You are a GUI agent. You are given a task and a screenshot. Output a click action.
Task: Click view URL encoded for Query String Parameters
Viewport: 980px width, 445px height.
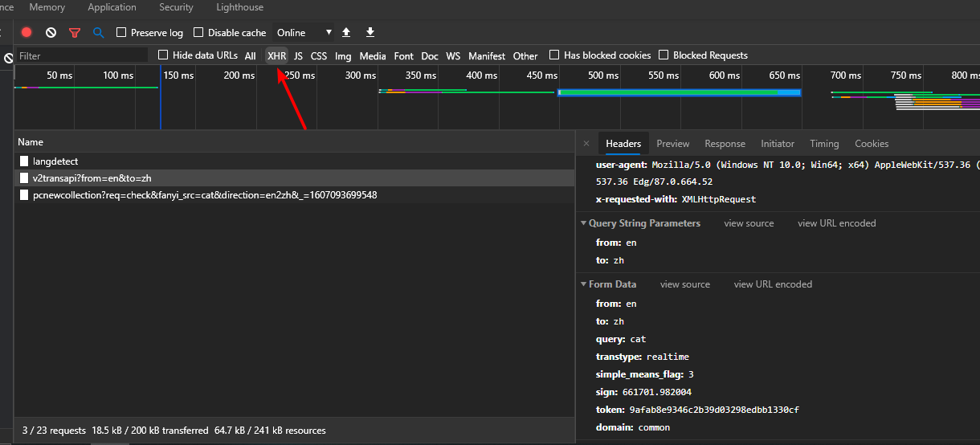click(837, 223)
